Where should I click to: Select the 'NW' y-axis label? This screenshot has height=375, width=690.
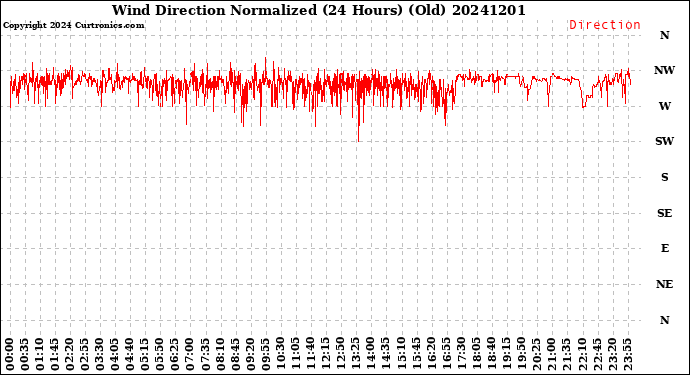(664, 70)
